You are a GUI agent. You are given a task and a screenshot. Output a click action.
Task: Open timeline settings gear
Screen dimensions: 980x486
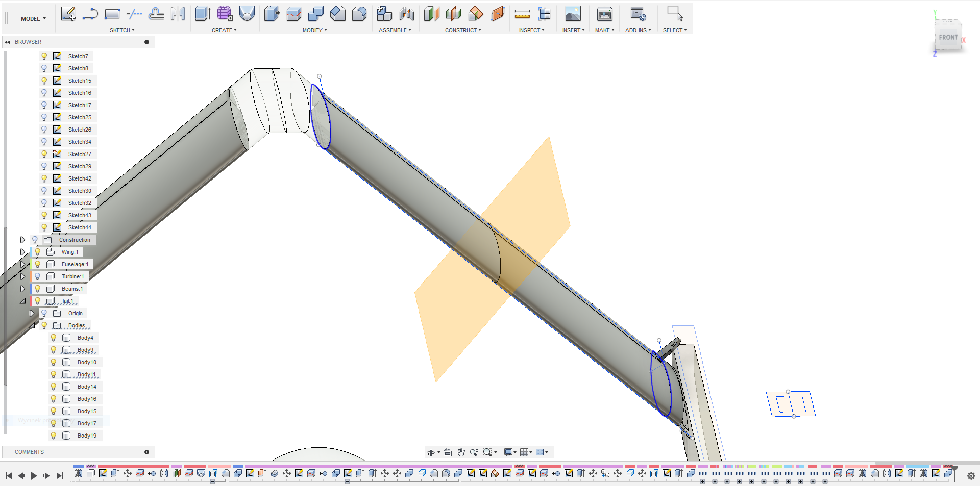coord(971,476)
